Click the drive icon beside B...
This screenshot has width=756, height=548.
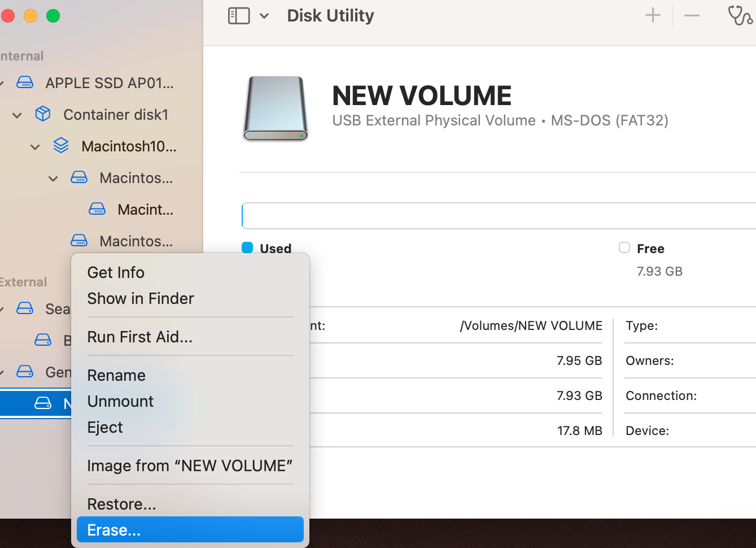pos(43,340)
